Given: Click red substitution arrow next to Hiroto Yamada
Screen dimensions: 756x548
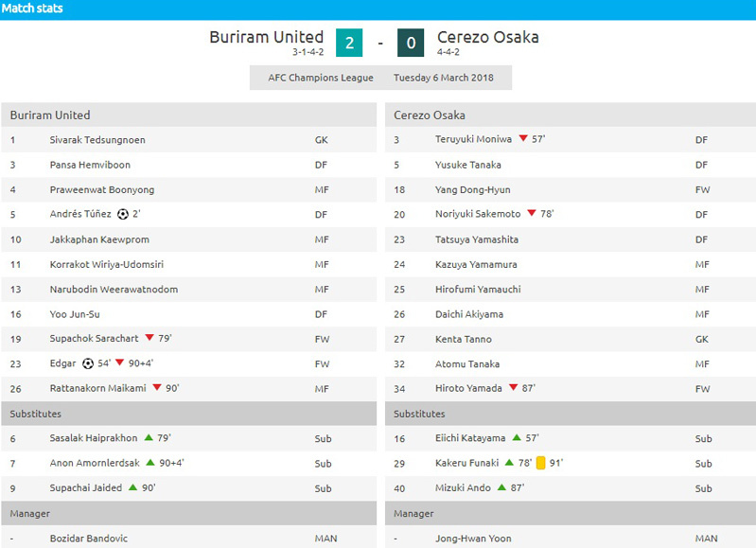Looking at the screenshot, I should pos(513,388).
